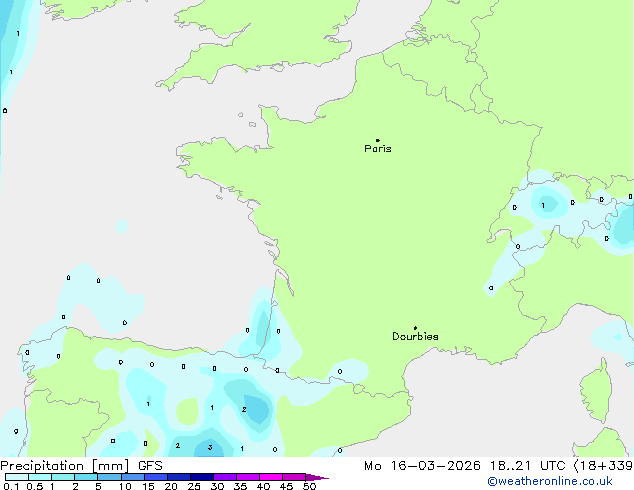Click the Paris city label

(x=378, y=149)
